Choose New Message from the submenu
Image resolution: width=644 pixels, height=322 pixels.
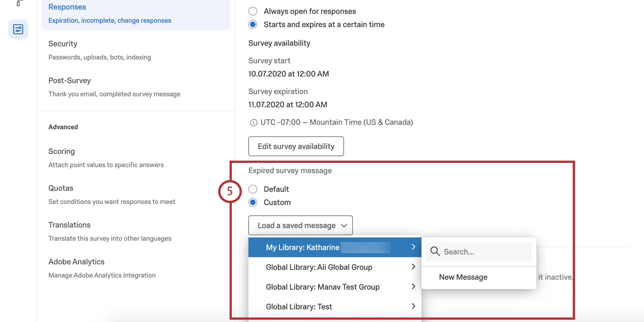point(463,277)
